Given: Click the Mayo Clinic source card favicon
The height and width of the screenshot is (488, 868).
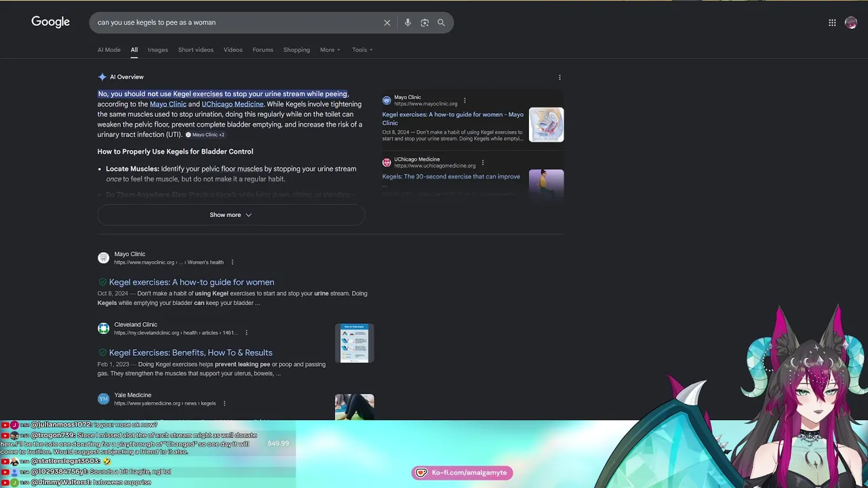Looking at the screenshot, I should [x=387, y=100].
